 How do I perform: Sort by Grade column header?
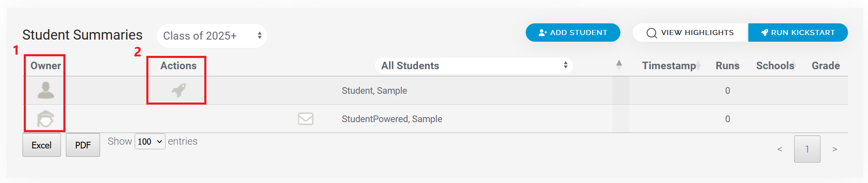825,65
